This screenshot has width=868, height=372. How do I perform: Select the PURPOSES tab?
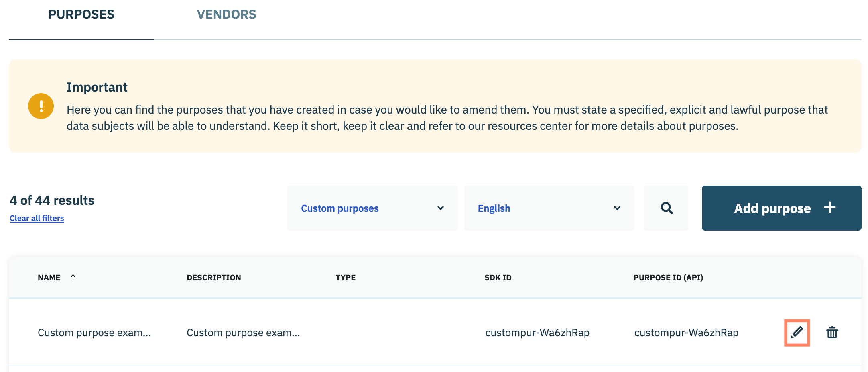[x=81, y=15]
